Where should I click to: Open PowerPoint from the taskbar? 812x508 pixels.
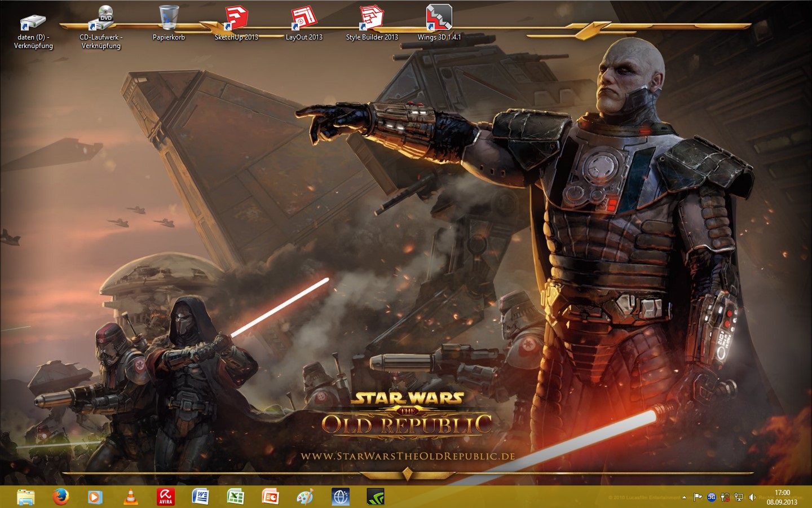tap(270, 497)
